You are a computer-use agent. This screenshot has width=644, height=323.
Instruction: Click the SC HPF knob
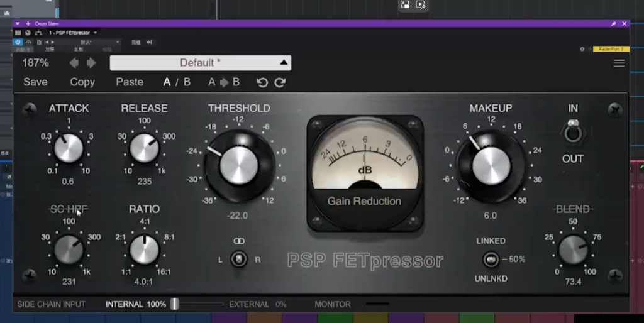(x=69, y=249)
